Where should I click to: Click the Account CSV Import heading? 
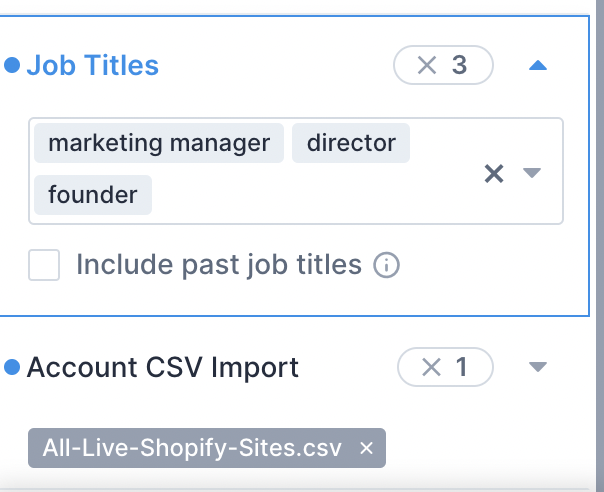pos(163,367)
